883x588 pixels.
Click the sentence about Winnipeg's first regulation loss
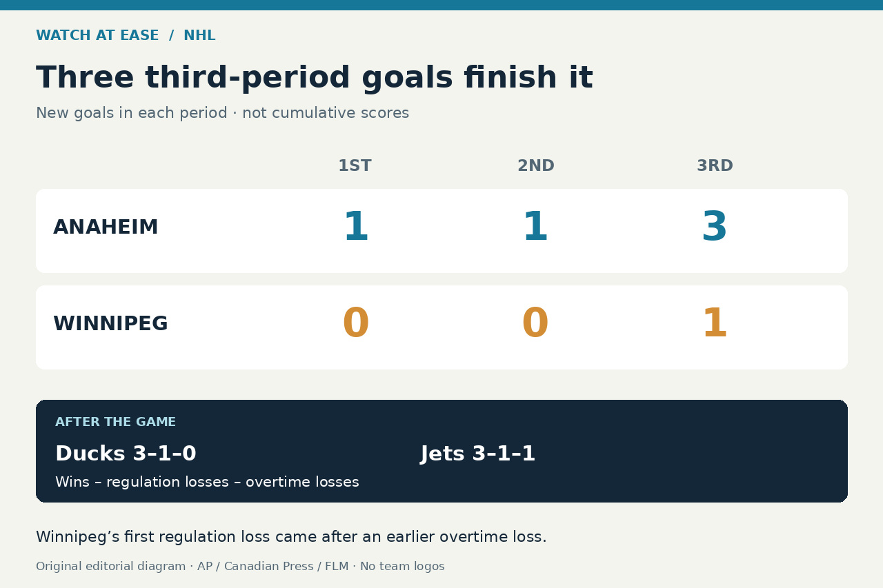point(291,536)
